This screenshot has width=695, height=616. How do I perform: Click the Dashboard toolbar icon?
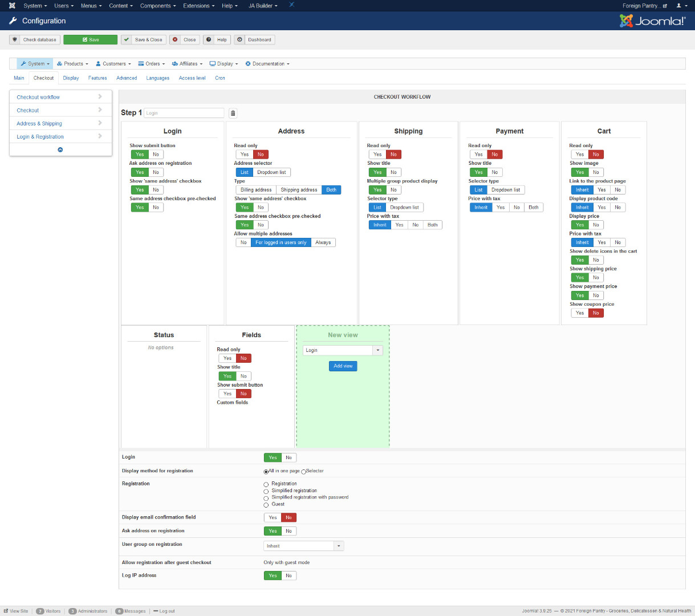pyautogui.click(x=240, y=40)
